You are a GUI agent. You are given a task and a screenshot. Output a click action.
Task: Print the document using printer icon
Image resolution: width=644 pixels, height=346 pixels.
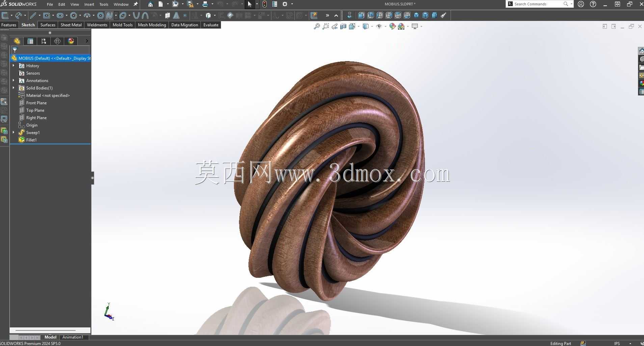(205, 4)
